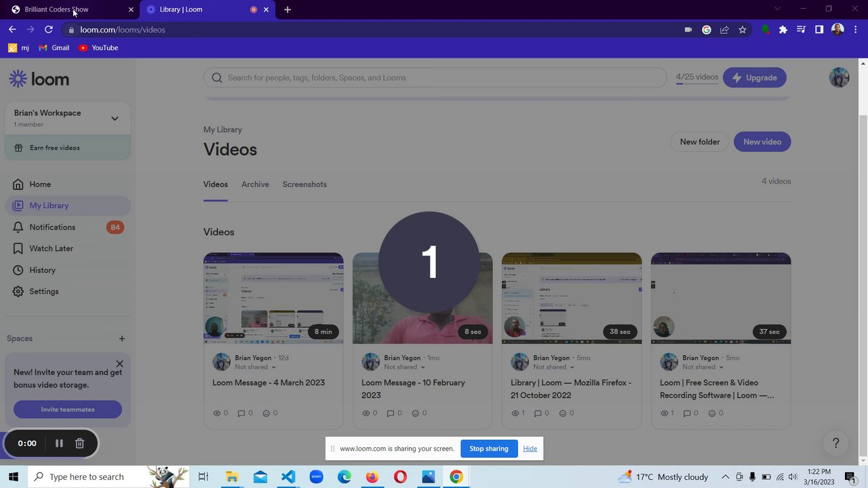The width and height of the screenshot is (868, 488).
Task: Open the 37 sec Loom Free Screen video thumbnail
Action: point(721,298)
